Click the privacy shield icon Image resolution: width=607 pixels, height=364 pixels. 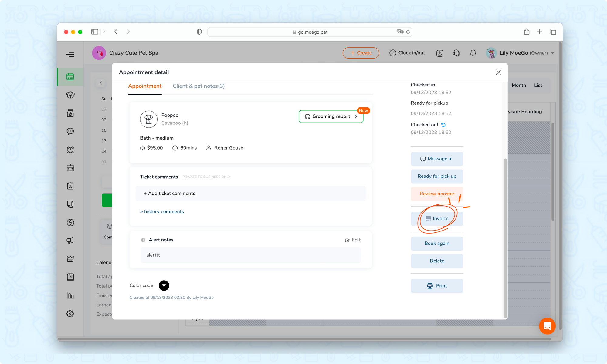[199, 32]
